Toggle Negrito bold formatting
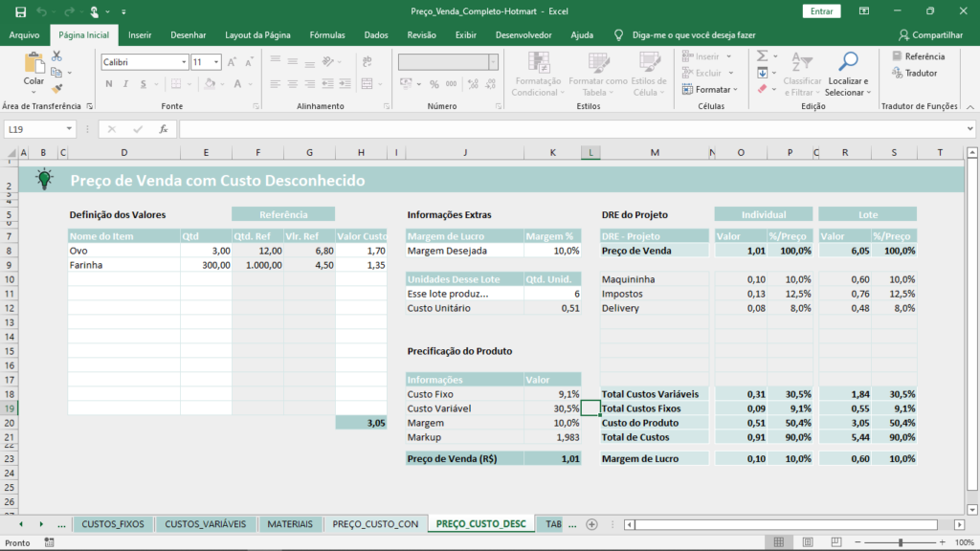This screenshot has width=980, height=551. 107,82
